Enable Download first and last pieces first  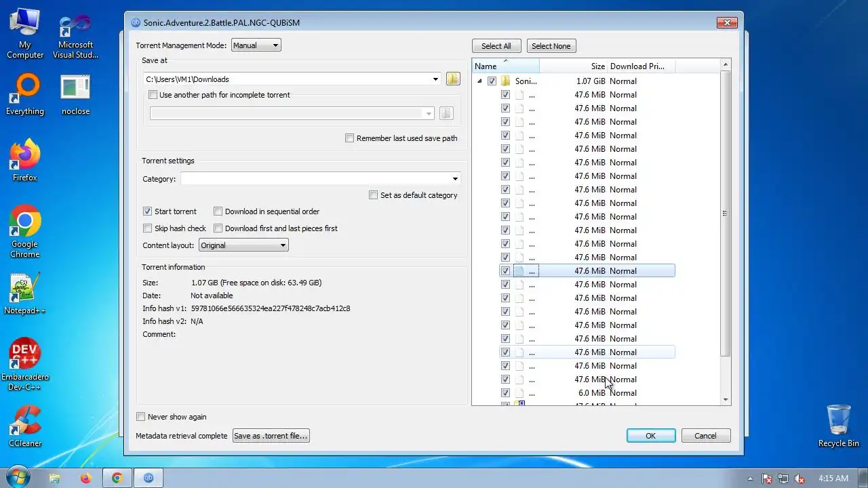point(218,228)
